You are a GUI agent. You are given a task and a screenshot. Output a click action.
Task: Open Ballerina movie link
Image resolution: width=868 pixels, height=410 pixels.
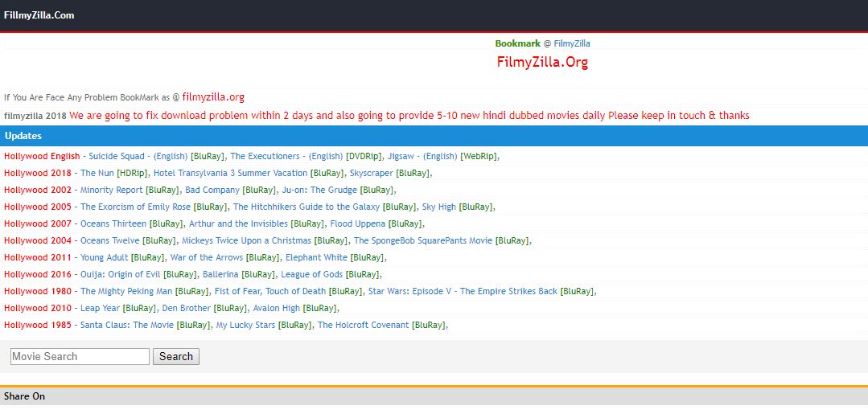[x=220, y=274]
